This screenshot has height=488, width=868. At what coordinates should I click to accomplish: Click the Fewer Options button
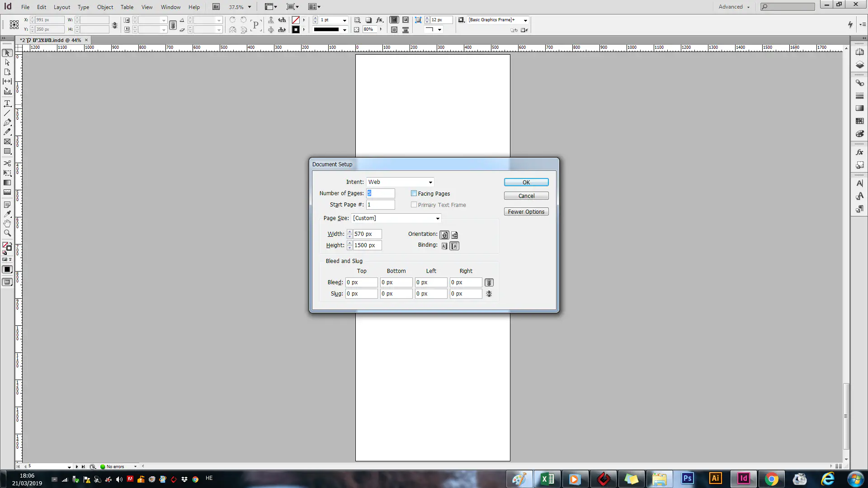tap(526, 212)
